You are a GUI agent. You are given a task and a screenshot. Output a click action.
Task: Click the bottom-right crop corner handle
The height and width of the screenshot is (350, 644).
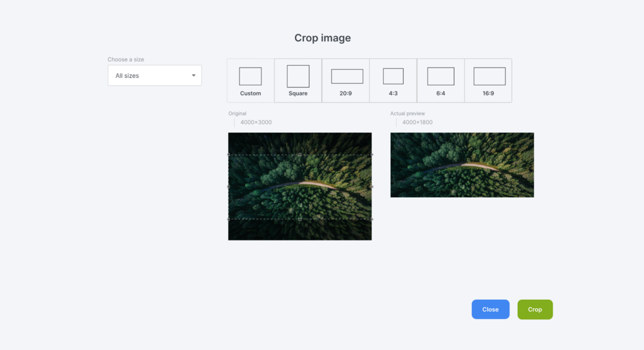pyautogui.click(x=372, y=219)
